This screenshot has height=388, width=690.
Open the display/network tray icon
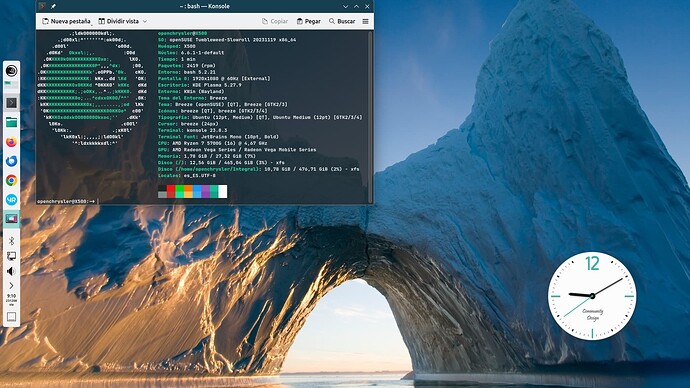tap(11, 256)
